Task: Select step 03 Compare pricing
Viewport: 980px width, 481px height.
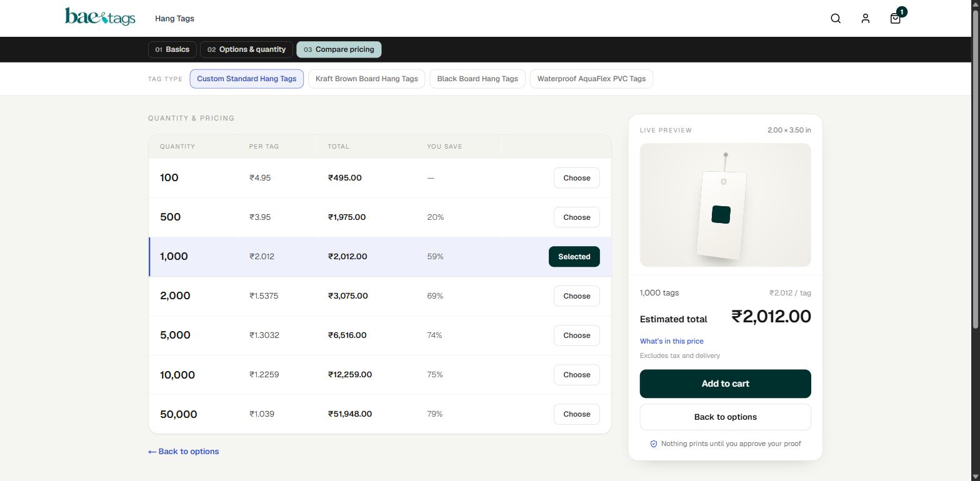Action: click(339, 49)
